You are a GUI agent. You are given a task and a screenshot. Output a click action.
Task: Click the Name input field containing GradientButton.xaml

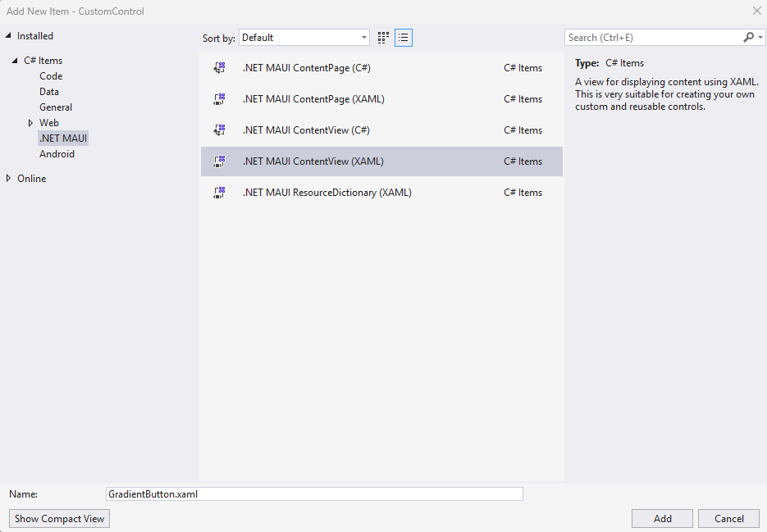click(x=314, y=493)
